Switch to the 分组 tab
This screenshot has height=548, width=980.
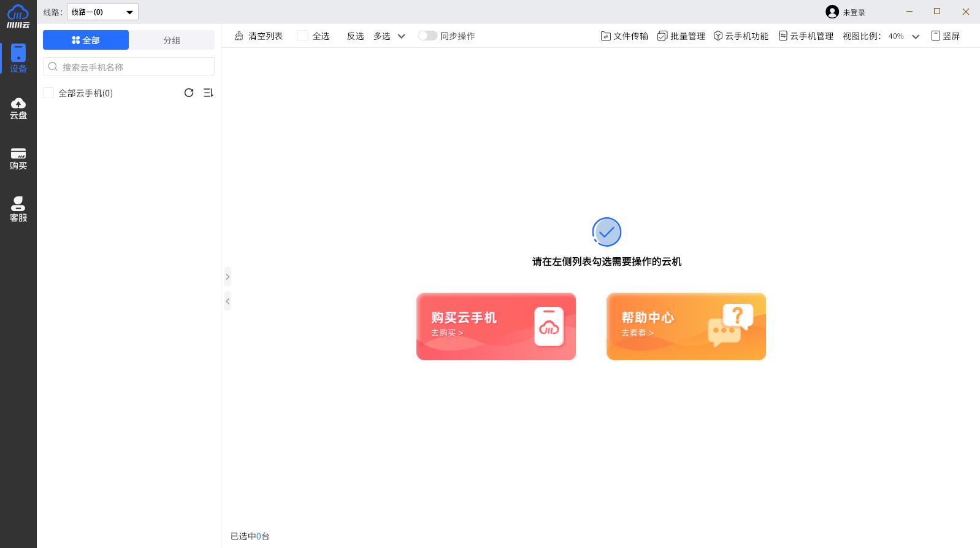(172, 40)
